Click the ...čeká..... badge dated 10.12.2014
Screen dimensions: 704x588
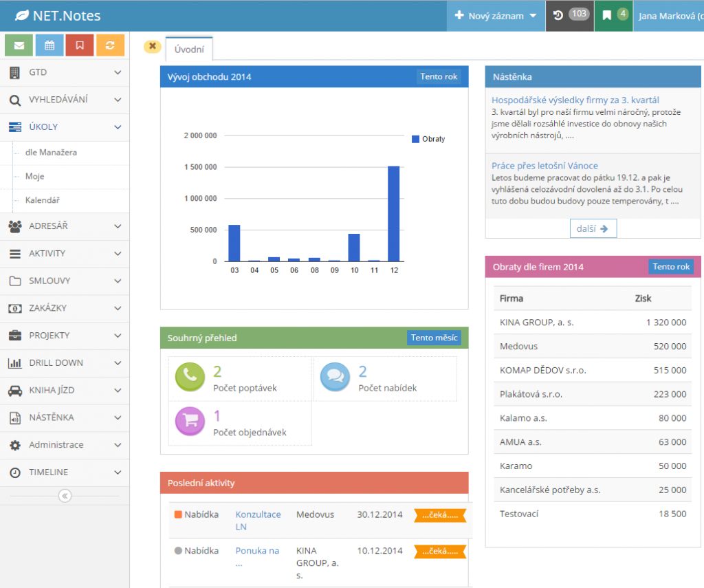440,552
